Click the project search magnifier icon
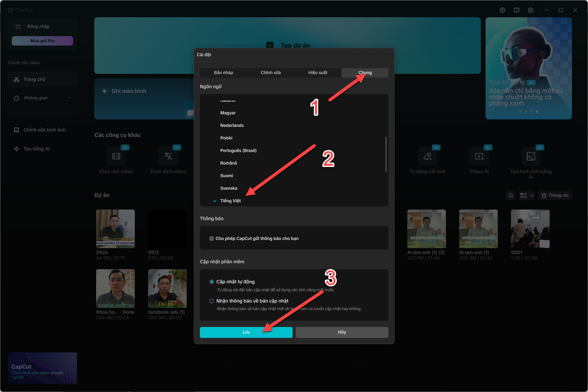The height and width of the screenshot is (392, 588). point(511,195)
